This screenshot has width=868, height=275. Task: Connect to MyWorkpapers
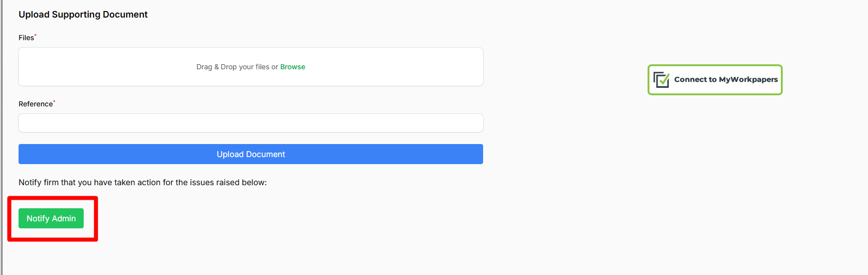(x=715, y=80)
